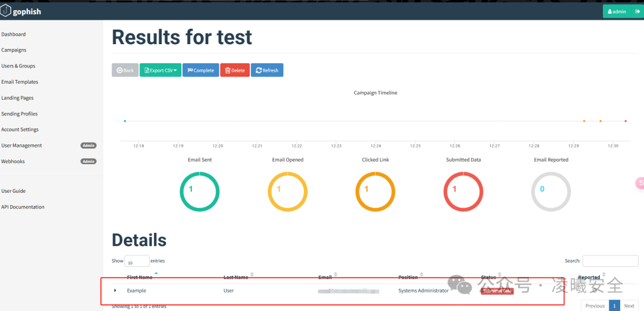
Task: Expand the Example User row details
Action: 115,291
